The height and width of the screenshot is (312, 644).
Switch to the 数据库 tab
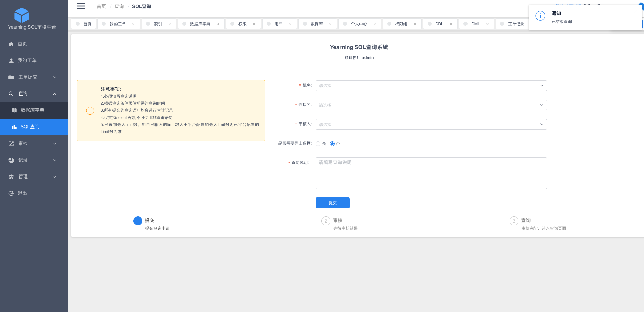pyautogui.click(x=317, y=24)
